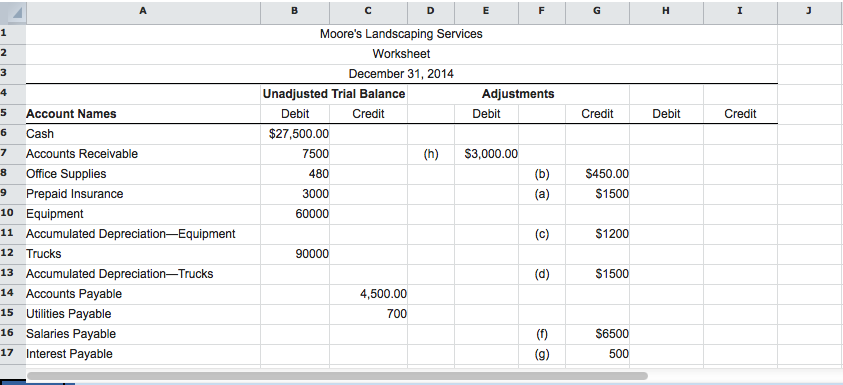Select column B header
The width and height of the screenshot is (843, 385).
[295, 11]
